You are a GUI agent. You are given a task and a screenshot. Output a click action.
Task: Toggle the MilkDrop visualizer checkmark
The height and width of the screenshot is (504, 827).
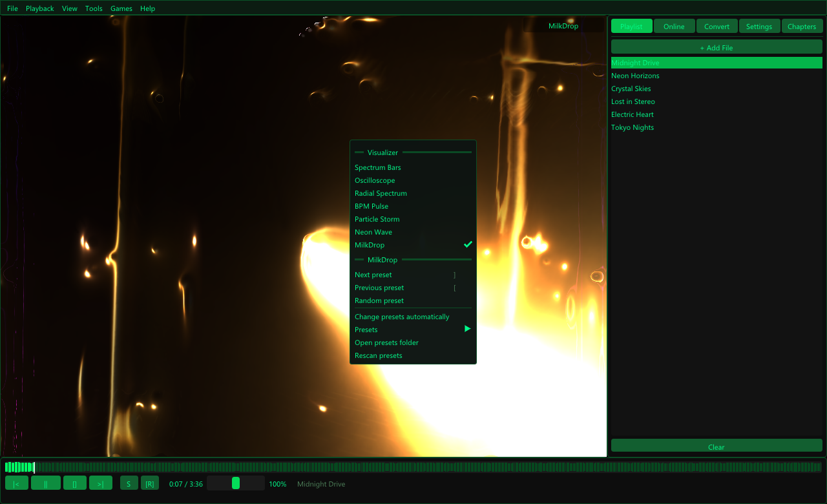point(468,245)
